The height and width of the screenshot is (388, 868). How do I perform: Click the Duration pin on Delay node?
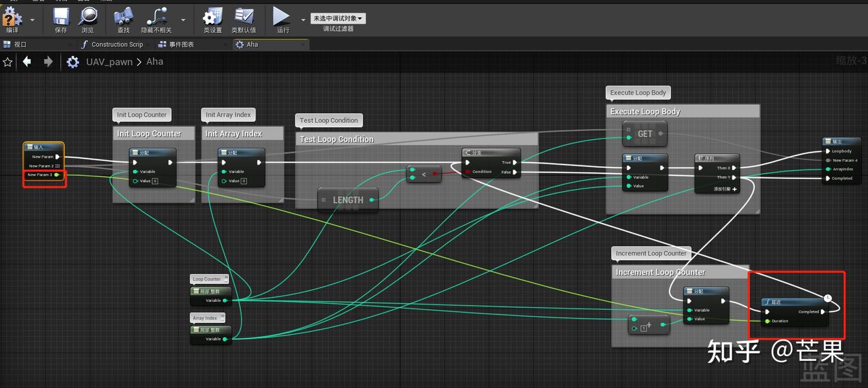pos(767,321)
